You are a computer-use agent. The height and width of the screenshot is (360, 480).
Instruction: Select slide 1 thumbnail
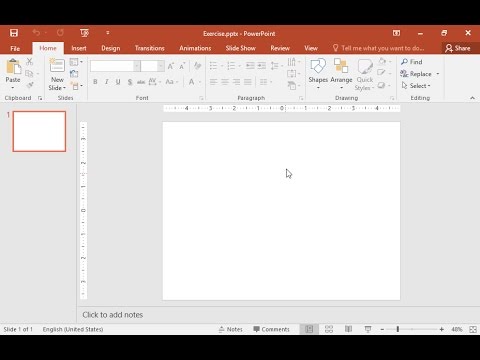coord(39,131)
